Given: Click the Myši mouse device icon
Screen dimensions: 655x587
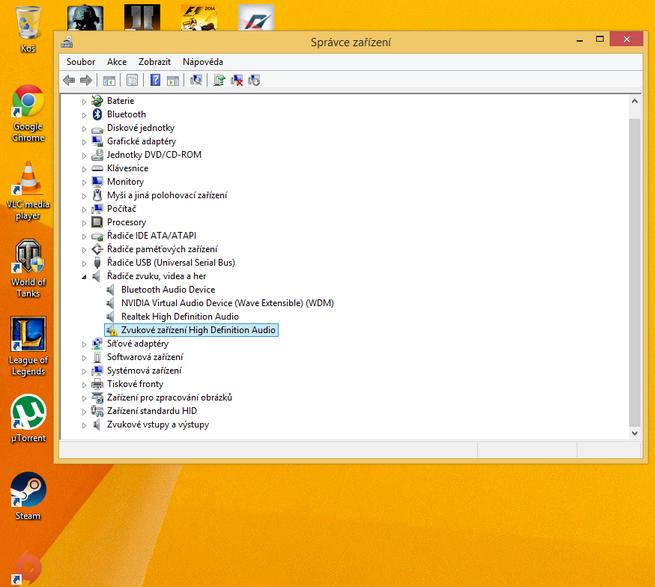Looking at the screenshot, I should pos(97,195).
